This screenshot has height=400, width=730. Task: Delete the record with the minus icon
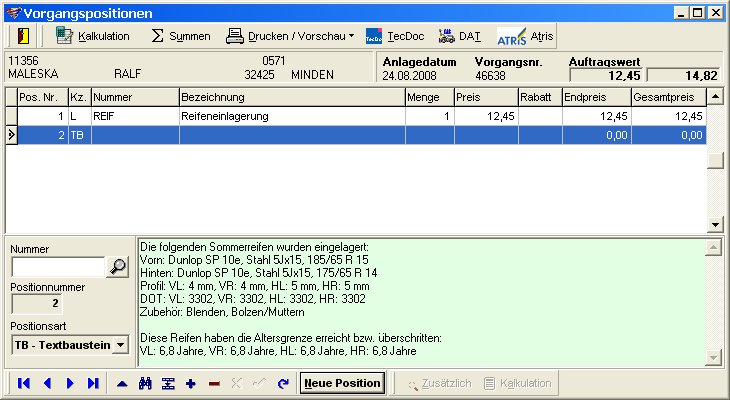(213, 383)
